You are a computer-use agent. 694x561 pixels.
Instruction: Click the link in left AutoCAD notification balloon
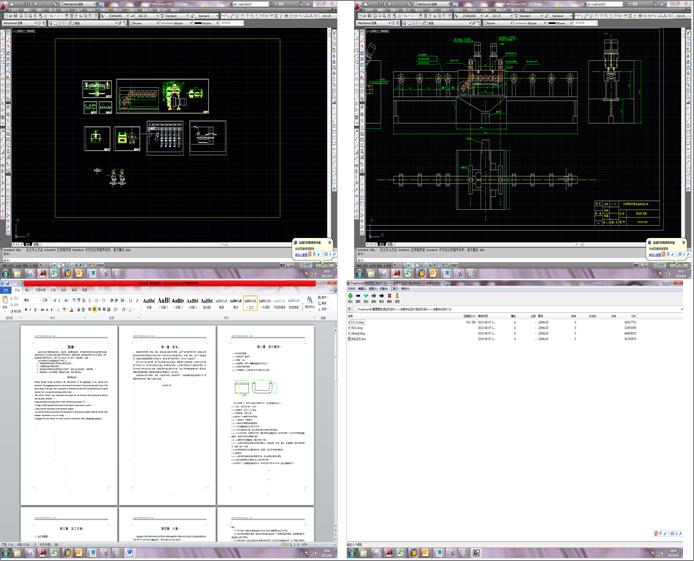click(x=301, y=254)
